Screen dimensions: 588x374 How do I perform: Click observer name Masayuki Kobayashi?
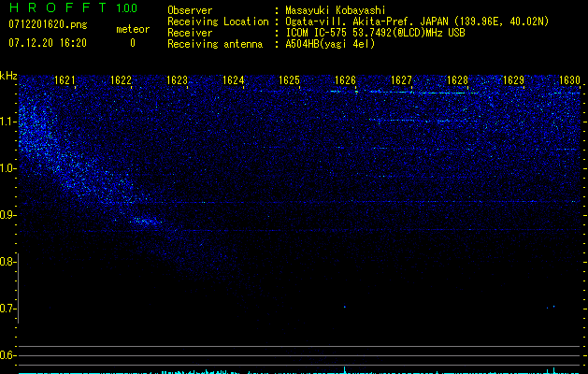[336, 10]
